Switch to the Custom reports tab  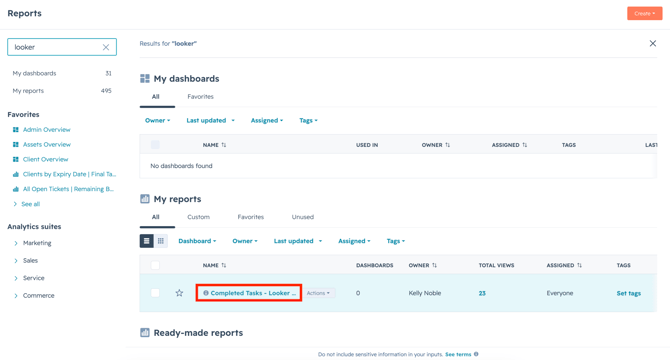(x=199, y=217)
